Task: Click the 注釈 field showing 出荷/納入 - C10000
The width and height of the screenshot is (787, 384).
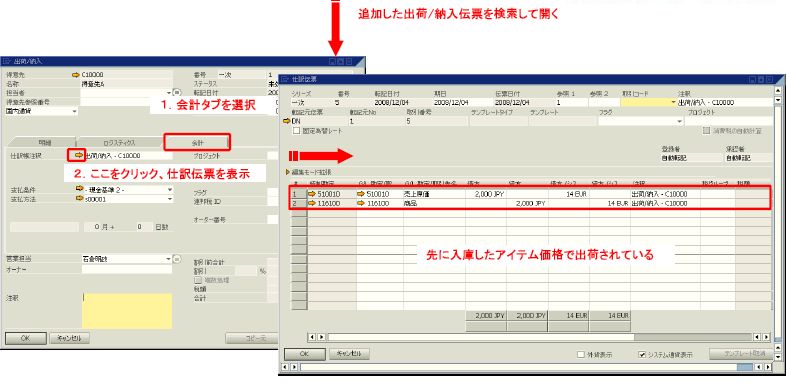Action: tap(725, 102)
